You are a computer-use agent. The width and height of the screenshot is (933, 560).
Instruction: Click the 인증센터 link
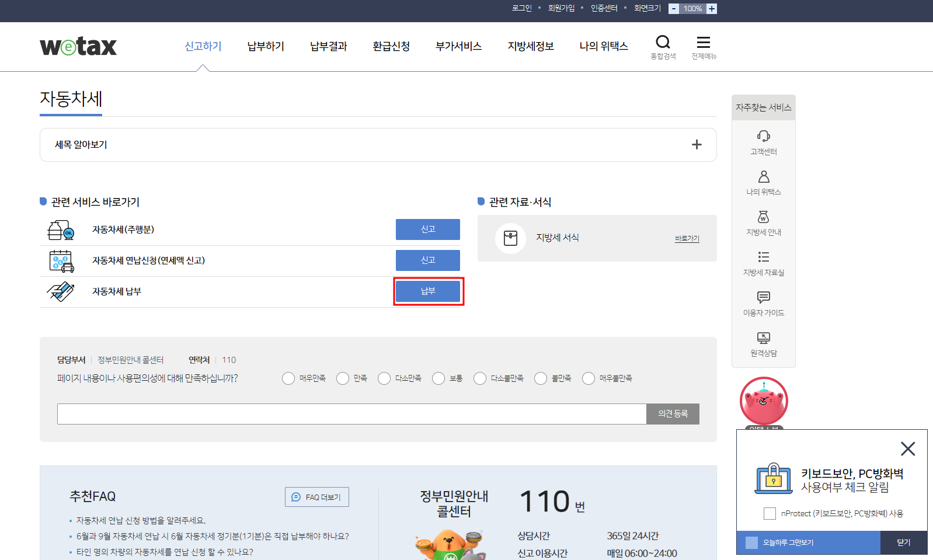tap(604, 8)
